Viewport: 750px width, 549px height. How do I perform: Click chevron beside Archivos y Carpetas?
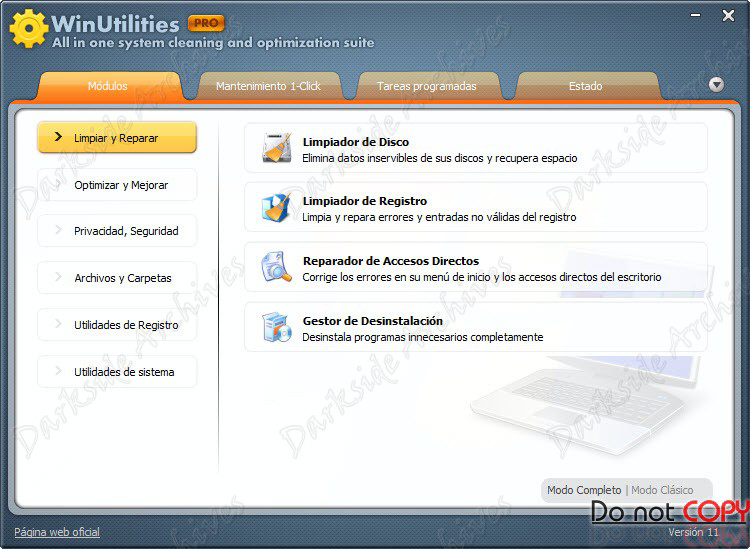pyautogui.click(x=58, y=277)
